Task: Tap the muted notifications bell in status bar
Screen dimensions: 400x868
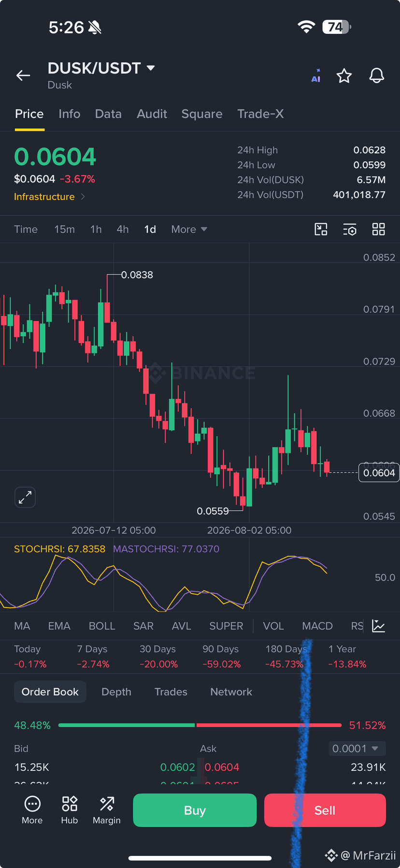Action: [x=95, y=28]
